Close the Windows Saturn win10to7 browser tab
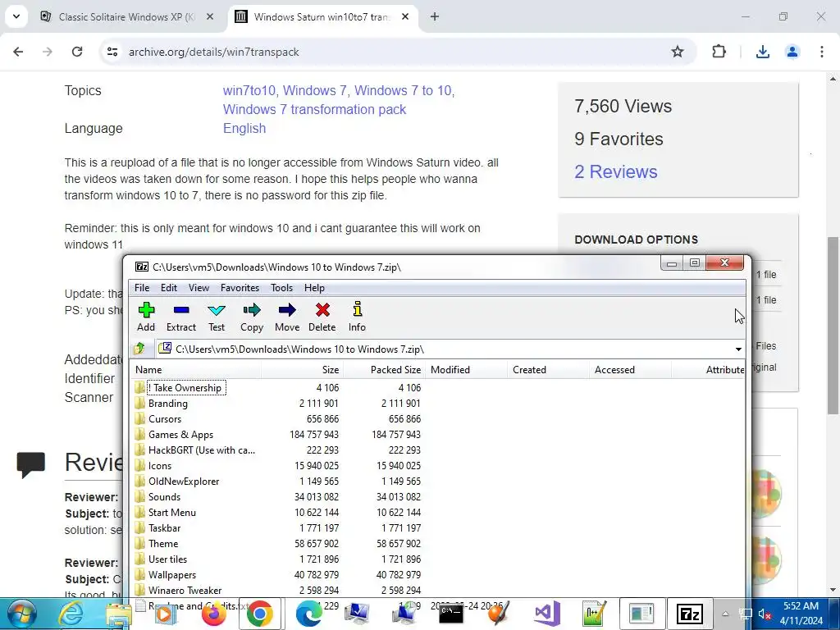This screenshot has width=840, height=630. (405, 16)
